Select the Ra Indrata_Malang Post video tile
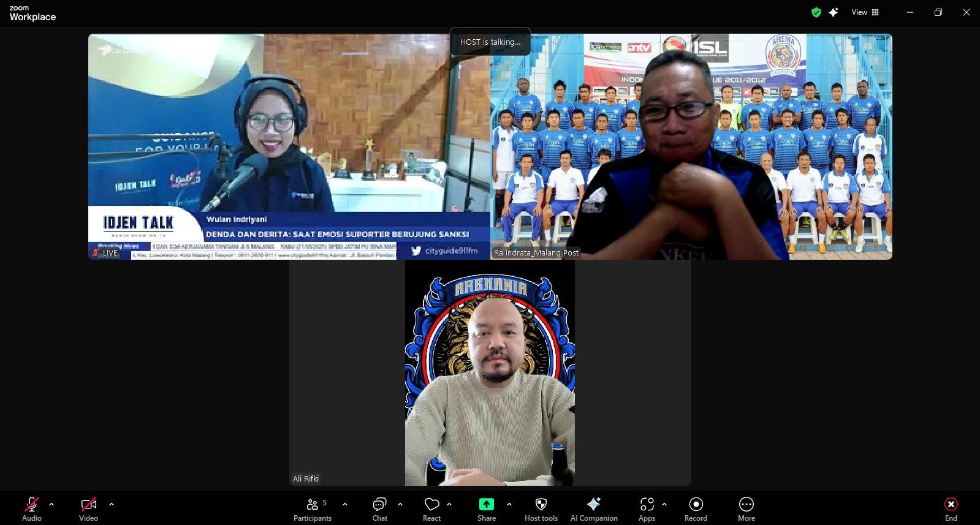Viewport: 980px width, 525px height. pos(691,146)
